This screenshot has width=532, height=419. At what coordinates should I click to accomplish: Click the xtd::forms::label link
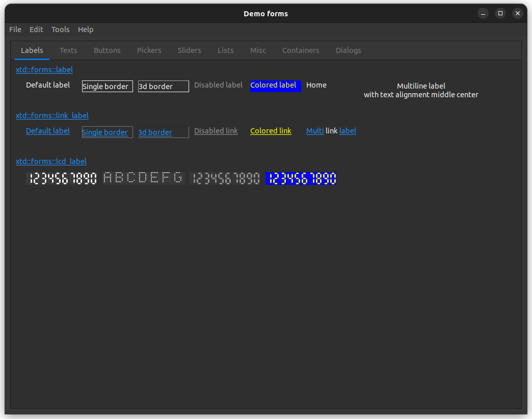tap(44, 70)
